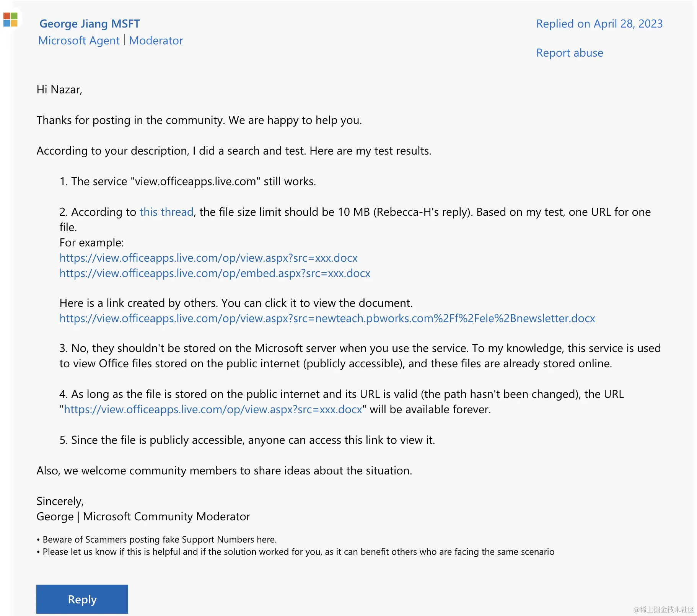
Task: Click the watermark text in bottom-right corner
Action: (x=663, y=609)
